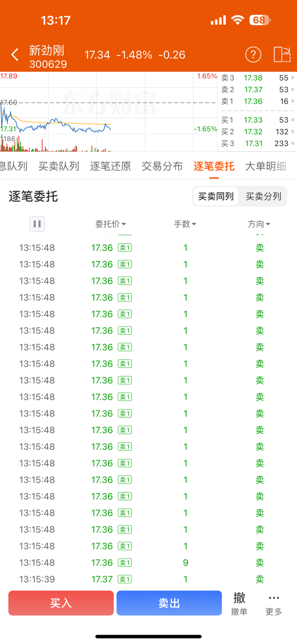Select the 逐笔还原 tab

110,166
